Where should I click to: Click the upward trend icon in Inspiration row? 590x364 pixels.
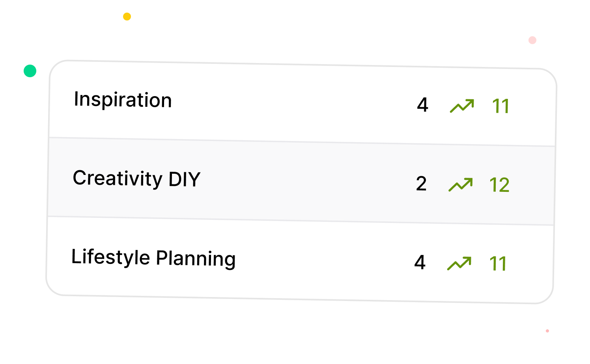(462, 106)
